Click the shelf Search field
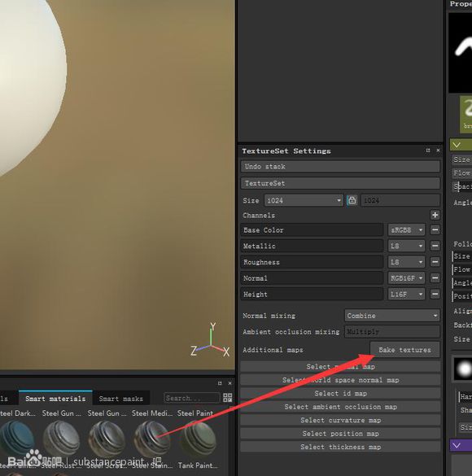 [x=191, y=398]
